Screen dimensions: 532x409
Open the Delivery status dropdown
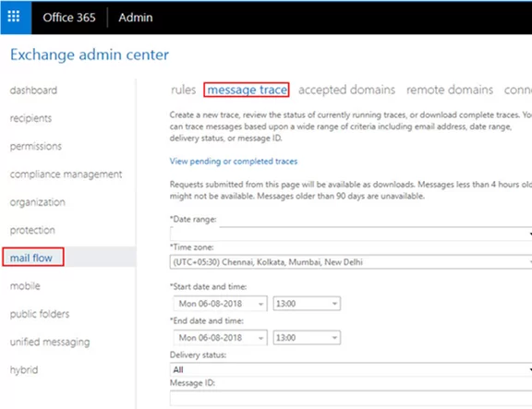pyautogui.click(x=351, y=369)
